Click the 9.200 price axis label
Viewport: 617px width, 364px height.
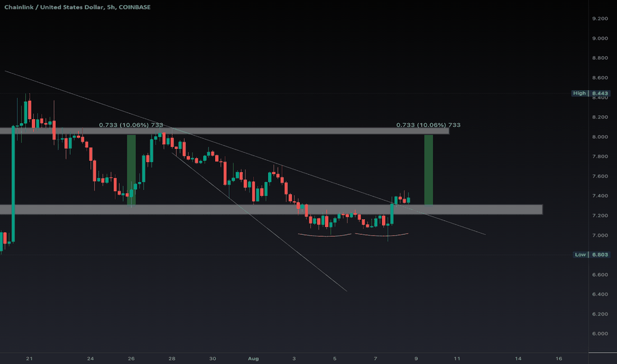(x=600, y=19)
